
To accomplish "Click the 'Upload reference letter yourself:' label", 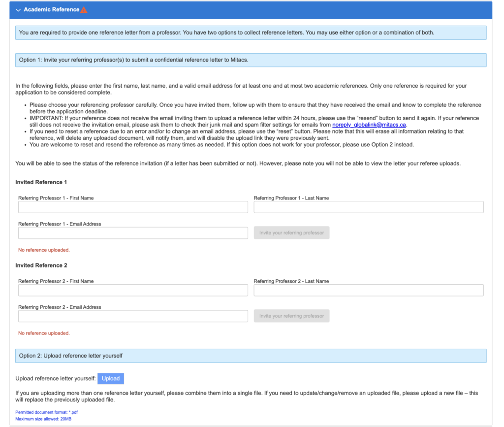I will [56, 378].
